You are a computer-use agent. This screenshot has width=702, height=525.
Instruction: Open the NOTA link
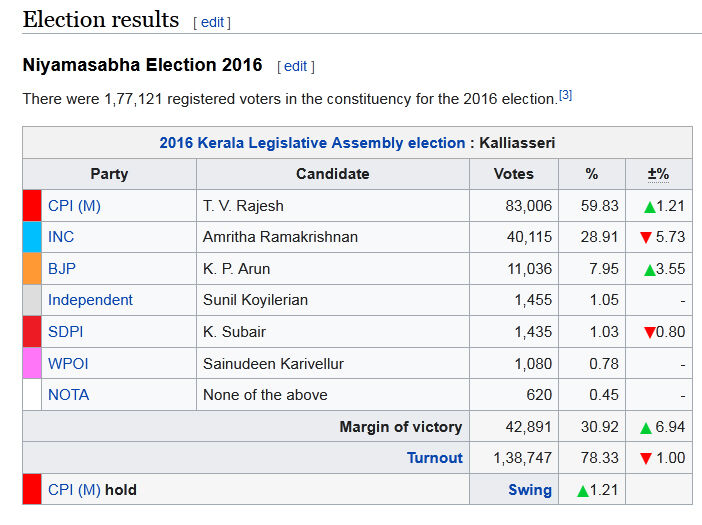[68, 395]
